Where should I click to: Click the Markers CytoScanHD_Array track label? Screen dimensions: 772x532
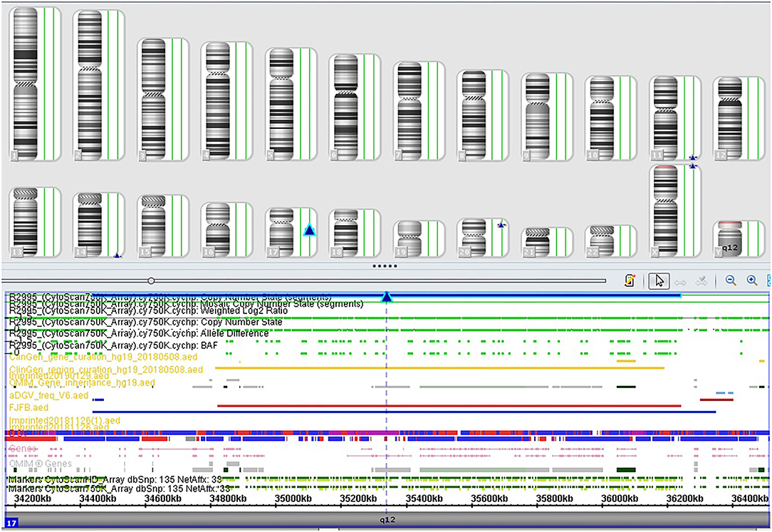click(115, 479)
